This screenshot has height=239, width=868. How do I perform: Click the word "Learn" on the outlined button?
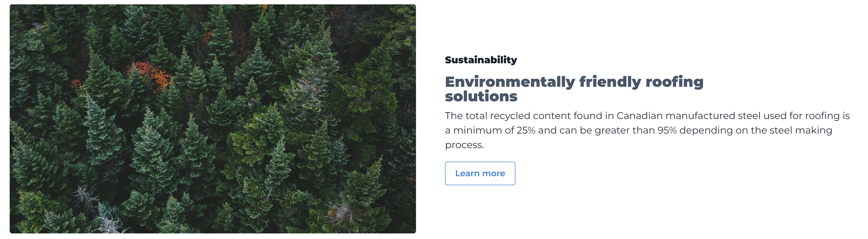pos(467,174)
